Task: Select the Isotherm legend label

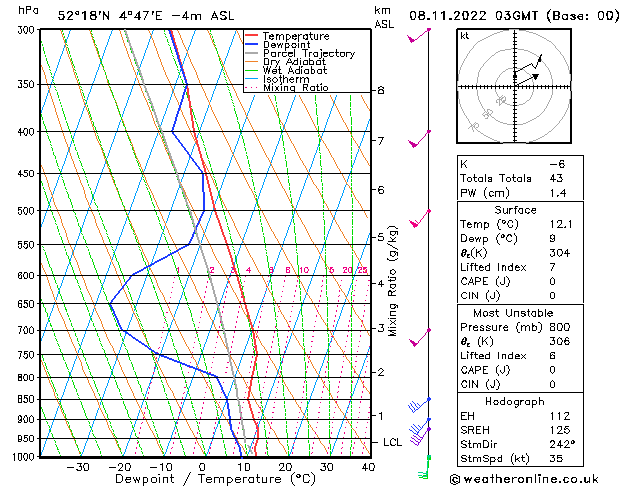Action: point(286,79)
